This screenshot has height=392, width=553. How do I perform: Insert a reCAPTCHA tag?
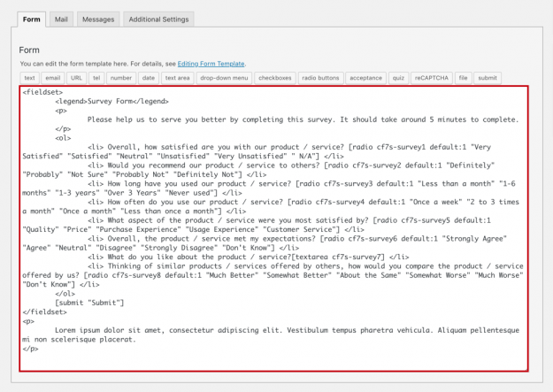coord(433,78)
